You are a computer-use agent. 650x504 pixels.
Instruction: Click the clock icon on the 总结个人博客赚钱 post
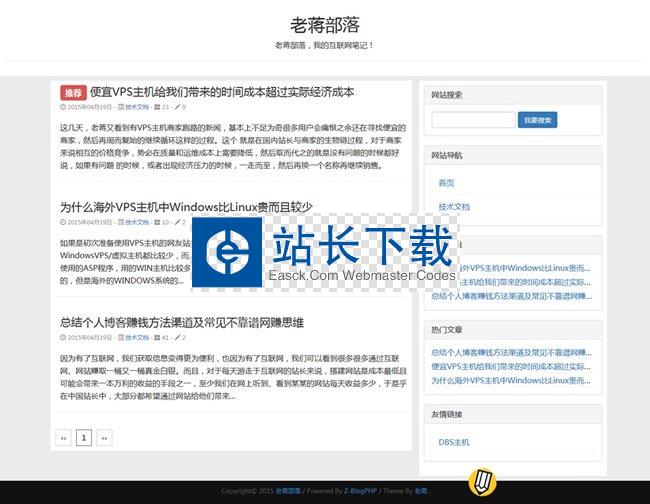coord(63,337)
